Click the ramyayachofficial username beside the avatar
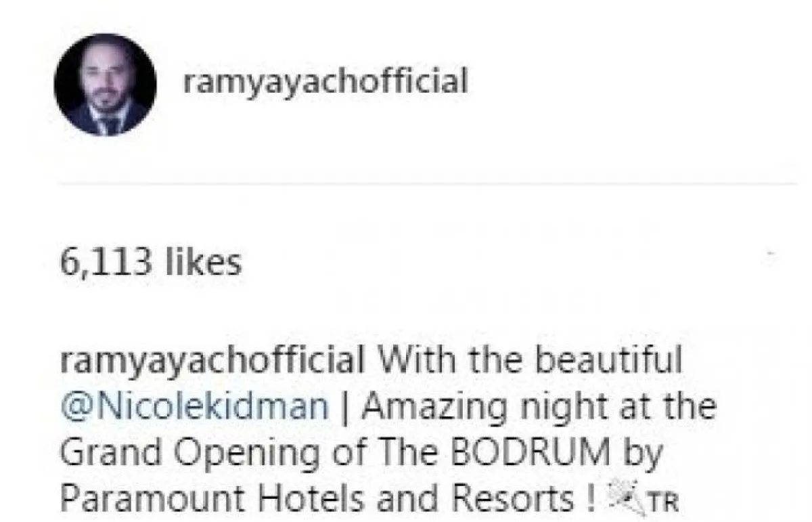 pyautogui.click(x=325, y=83)
